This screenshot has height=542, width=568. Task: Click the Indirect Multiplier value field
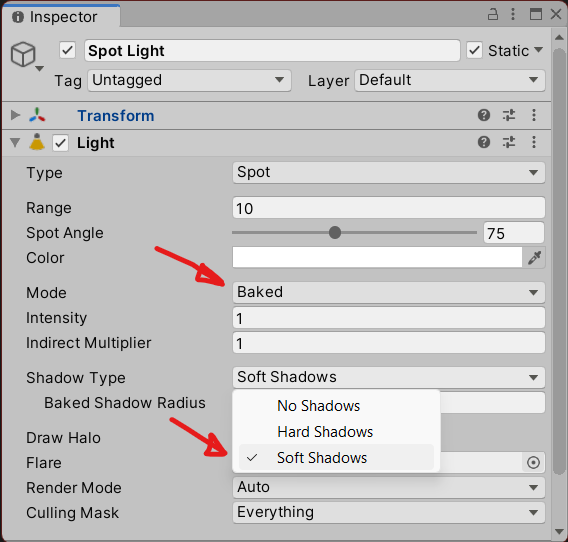point(389,343)
